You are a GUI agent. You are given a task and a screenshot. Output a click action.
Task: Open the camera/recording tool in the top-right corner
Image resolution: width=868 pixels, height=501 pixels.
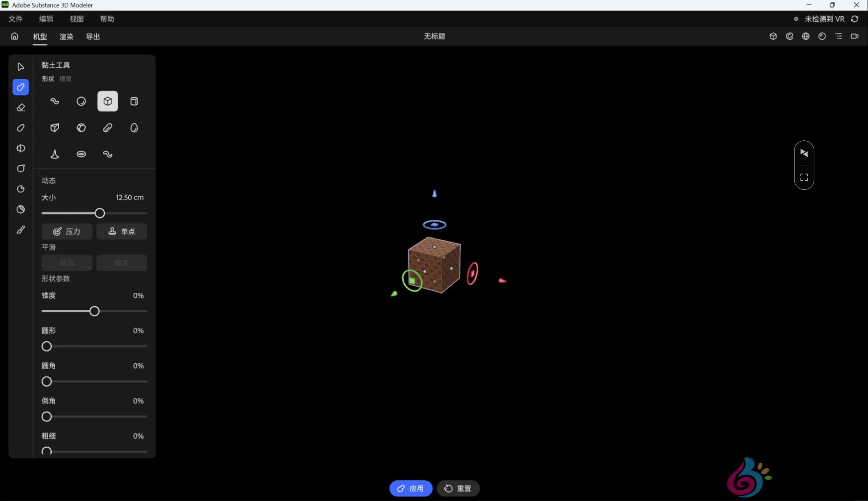pyautogui.click(x=855, y=36)
